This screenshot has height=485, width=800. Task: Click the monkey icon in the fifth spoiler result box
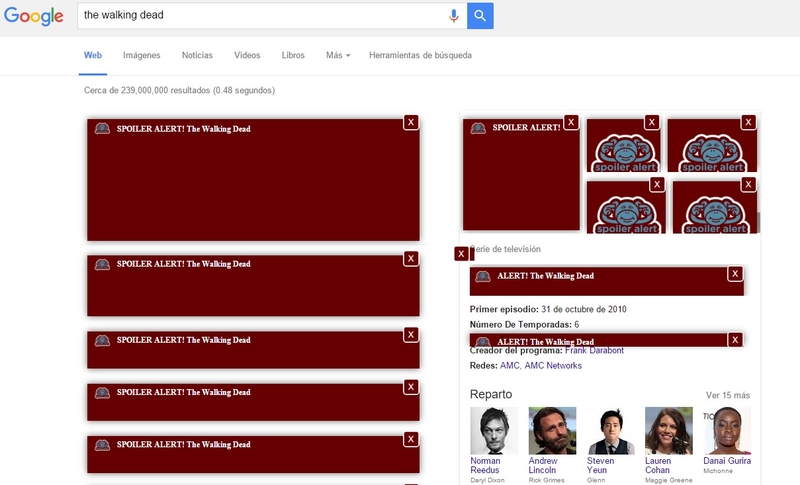tap(102, 445)
